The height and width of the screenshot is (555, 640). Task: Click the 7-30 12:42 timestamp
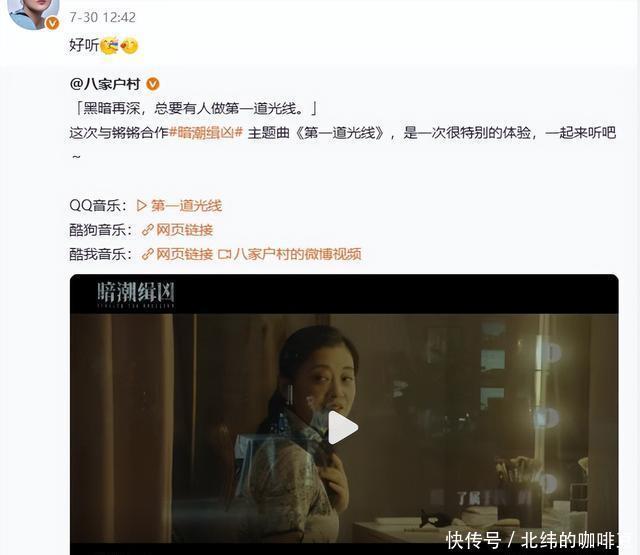(x=102, y=17)
